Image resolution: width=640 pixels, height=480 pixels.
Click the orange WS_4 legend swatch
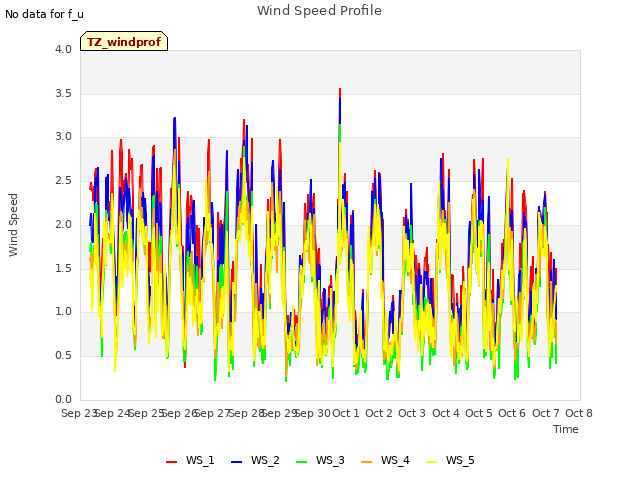pos(367,461)
